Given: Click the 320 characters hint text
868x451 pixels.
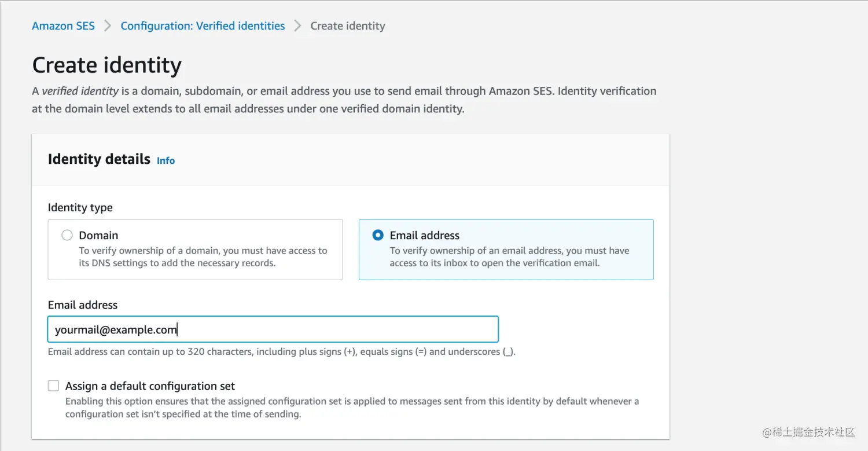Looking at the screenshot, I should 281,351.
